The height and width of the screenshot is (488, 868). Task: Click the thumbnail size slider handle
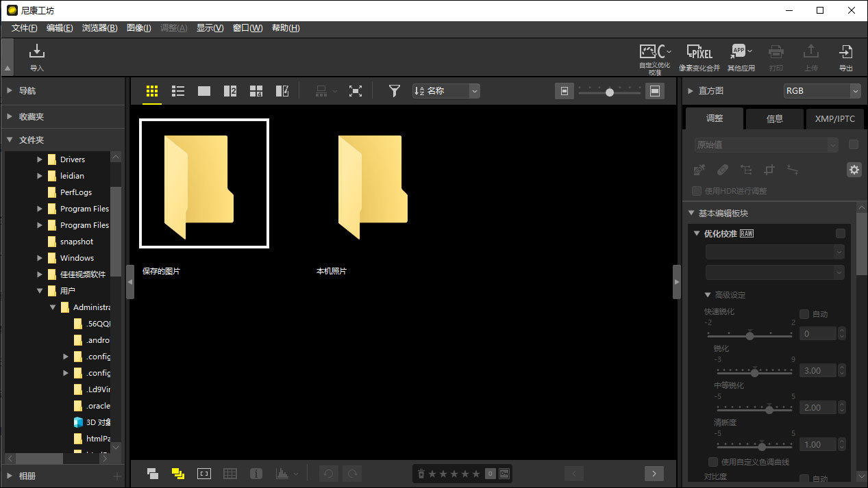609,92
